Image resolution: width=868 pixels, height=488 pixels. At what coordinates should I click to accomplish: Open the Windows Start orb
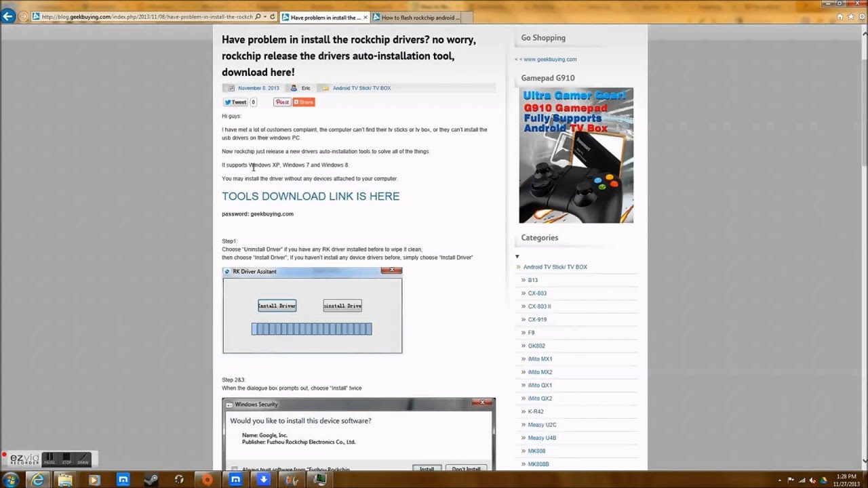pos(11,479)
